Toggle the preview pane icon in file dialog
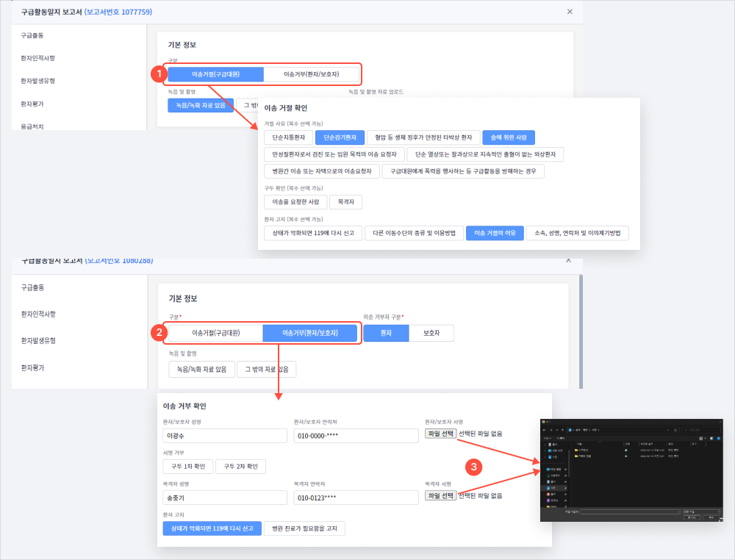The image size is (735, 560). 711,439
